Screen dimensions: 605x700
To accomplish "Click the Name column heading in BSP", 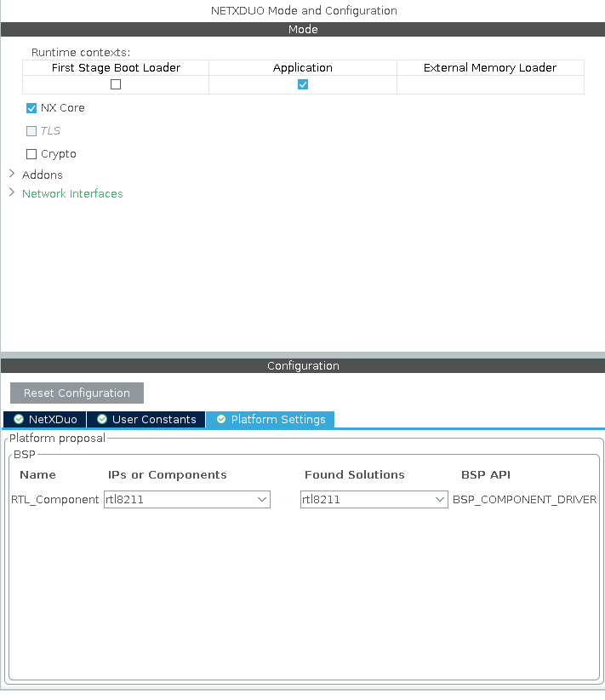I will coord(38,474).
